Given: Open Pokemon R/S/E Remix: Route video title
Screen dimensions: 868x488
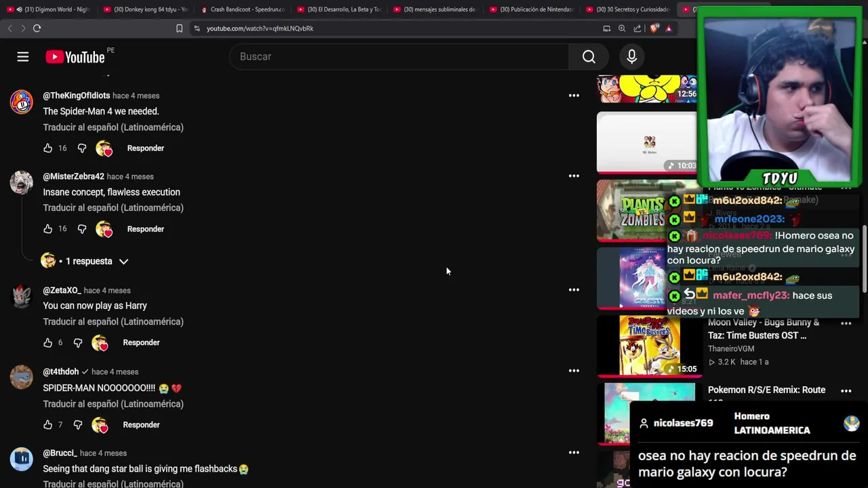Looking at the screenshot, I should tap(766, 390).
